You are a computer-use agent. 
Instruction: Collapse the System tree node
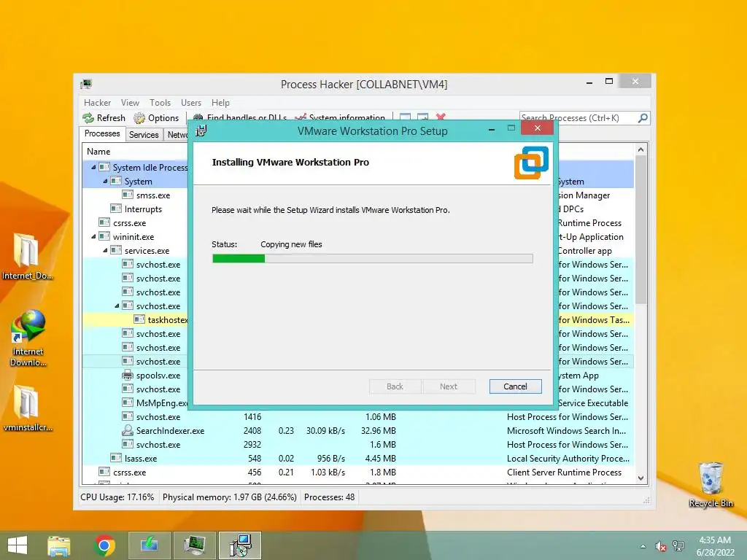(x=105, y=181)
